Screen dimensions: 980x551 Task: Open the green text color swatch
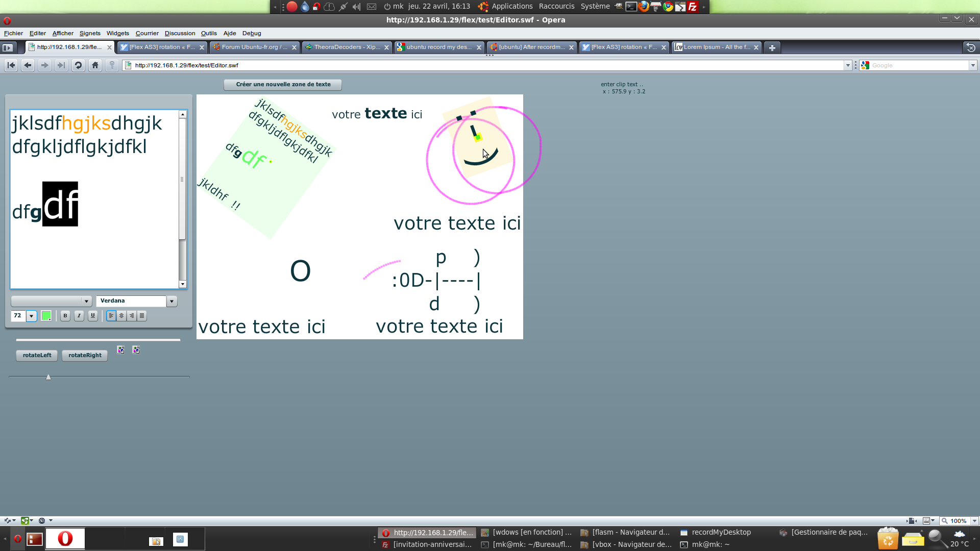tap(46, 316)
